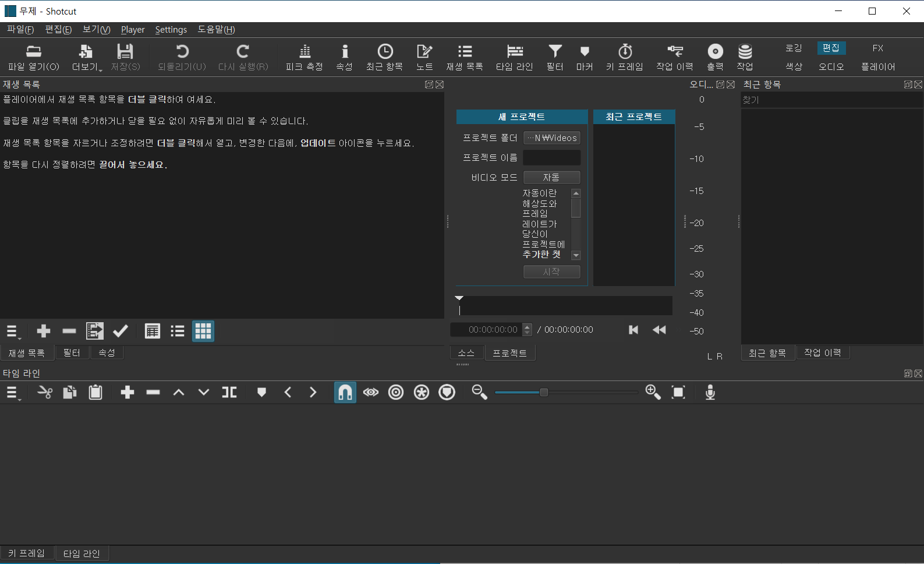Switch playlist to icons grid view
The image size is (924, 564).
click(x=203, y=332)
